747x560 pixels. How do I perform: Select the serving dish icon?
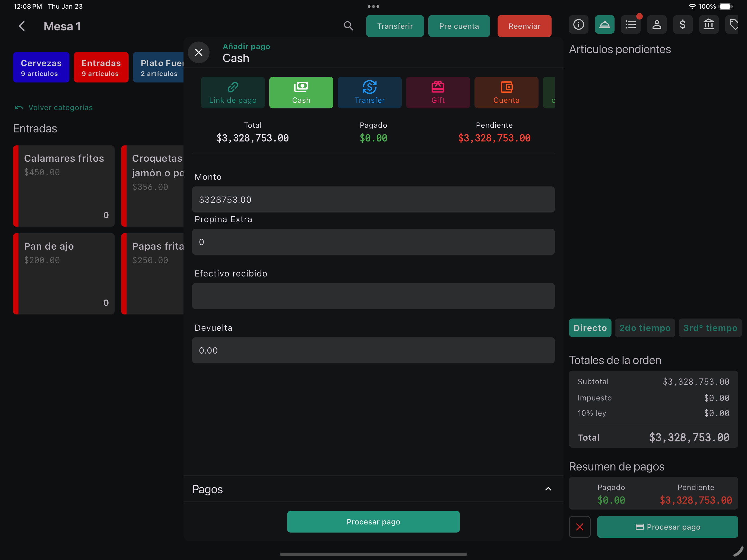click(604, 25)
